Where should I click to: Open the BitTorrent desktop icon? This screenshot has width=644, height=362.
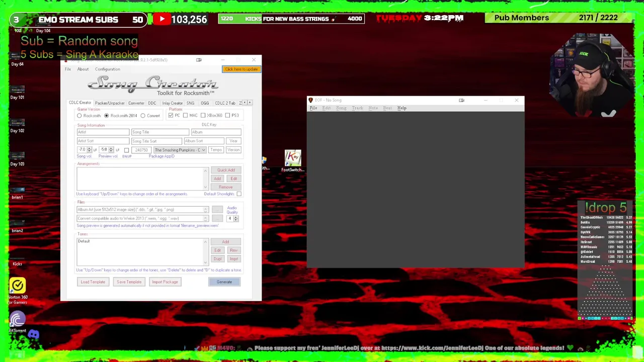click(17, 322)
